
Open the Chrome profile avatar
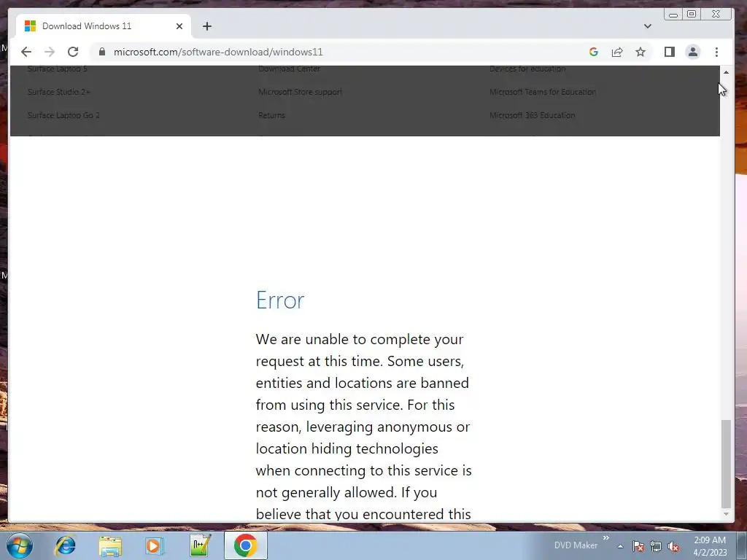pyautogui.click(x=693, y=52)
